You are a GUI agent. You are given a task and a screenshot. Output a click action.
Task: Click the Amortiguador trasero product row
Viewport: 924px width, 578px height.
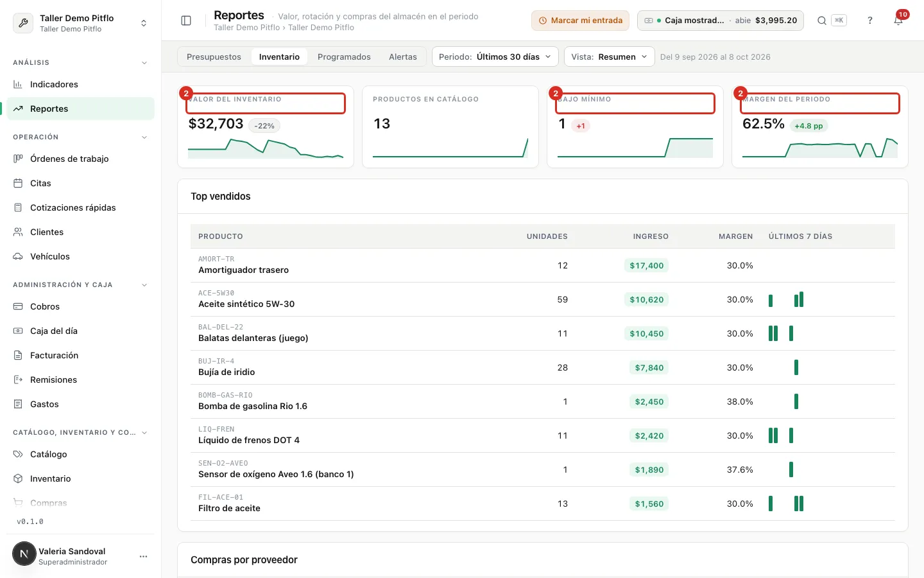tap(543, 265)
